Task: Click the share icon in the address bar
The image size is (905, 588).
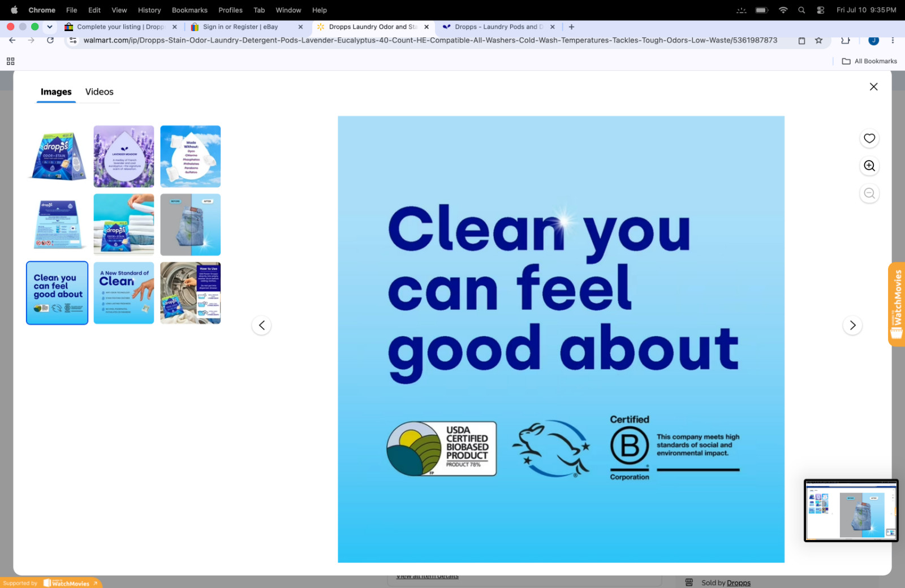Action: (x=801, y=40)
